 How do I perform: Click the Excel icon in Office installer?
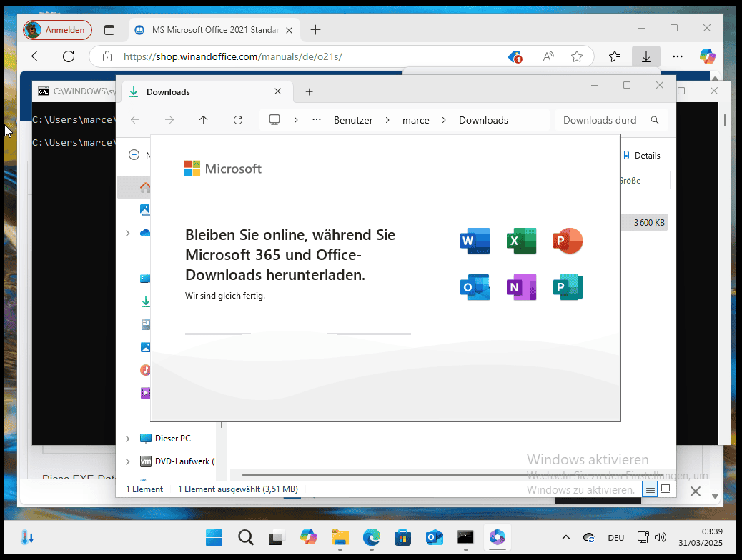[521, 241]
